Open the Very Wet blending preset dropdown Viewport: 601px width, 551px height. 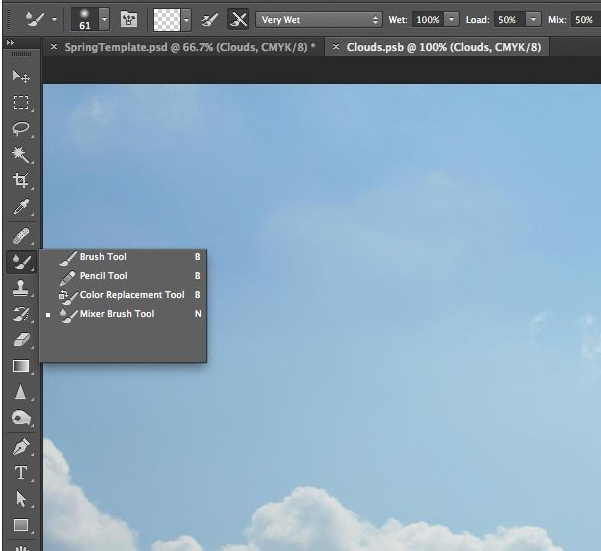319,20
